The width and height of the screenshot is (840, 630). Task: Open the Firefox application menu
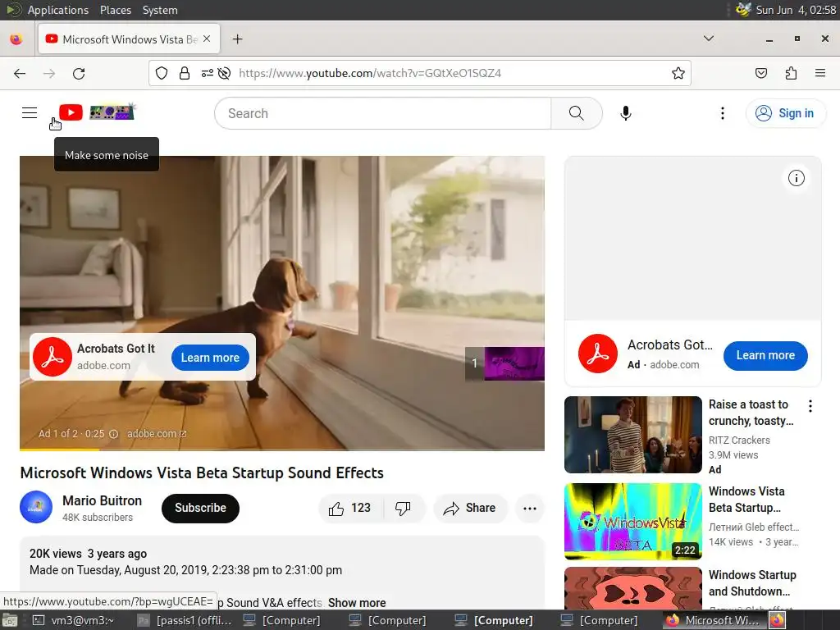pyautogui.click(x=820, y=73)
